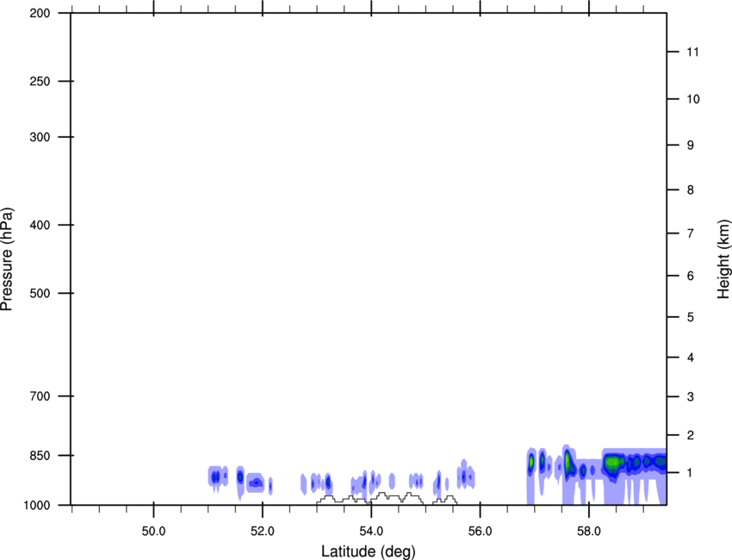Image resolution: width=732 pixels, height=560 pixels.
Task: Click pressure tick label 700
Action: pos(40,396)
